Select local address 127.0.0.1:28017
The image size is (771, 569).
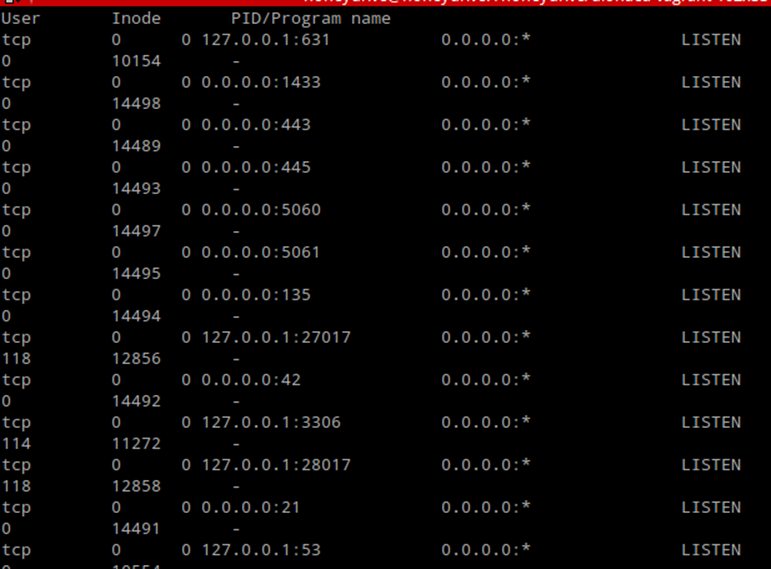(276, 465)
